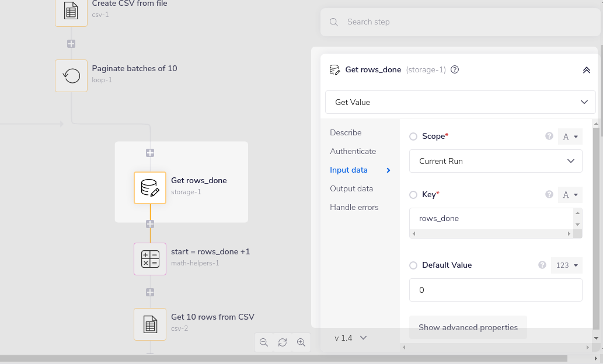Open help via question mark beside storage-1 title
This screenshot has width=603, height=364.
(455, 69)
